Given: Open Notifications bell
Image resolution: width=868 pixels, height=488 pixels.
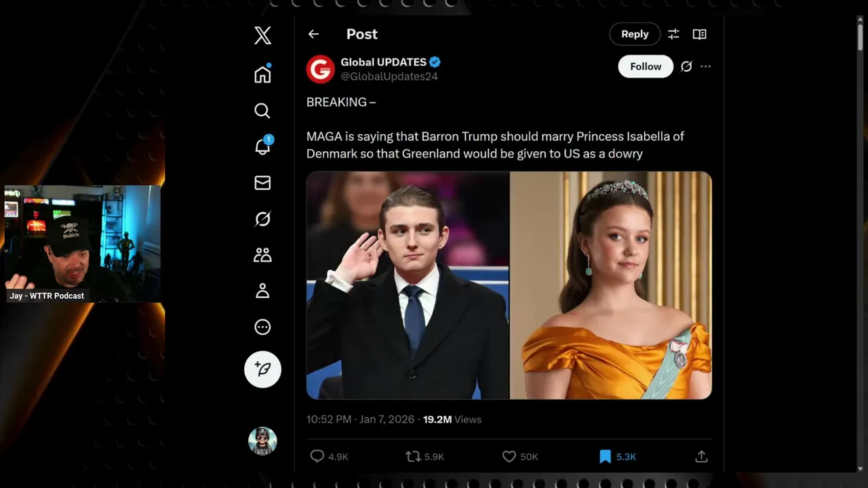Looking at the screenshot, I should point(262,146).
